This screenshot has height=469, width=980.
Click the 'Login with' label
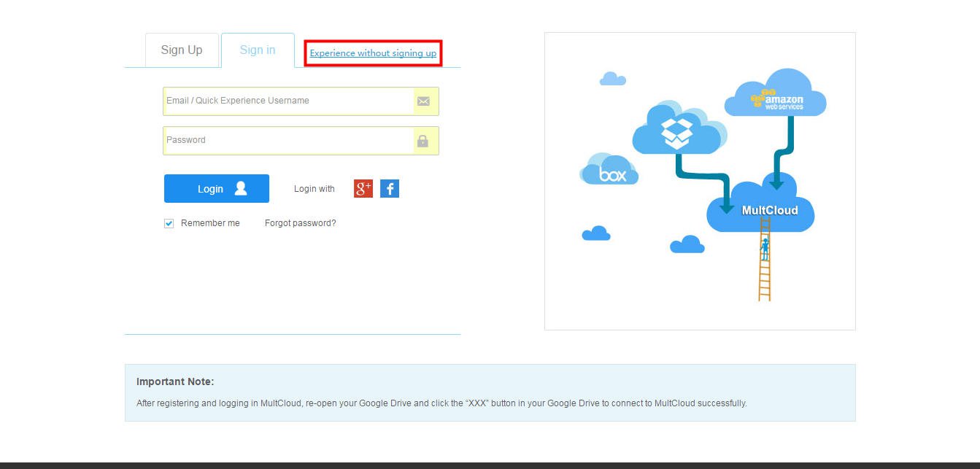coord(315,189)
